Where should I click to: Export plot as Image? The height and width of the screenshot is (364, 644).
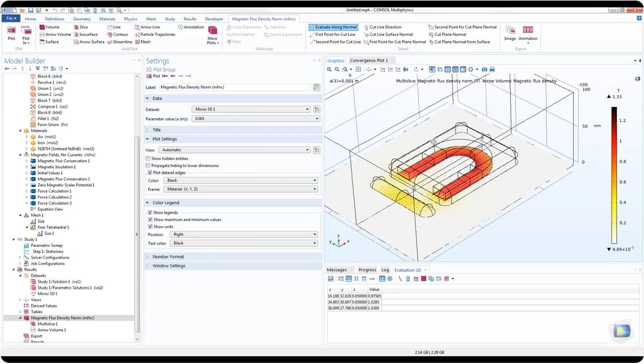click(510, 34)
